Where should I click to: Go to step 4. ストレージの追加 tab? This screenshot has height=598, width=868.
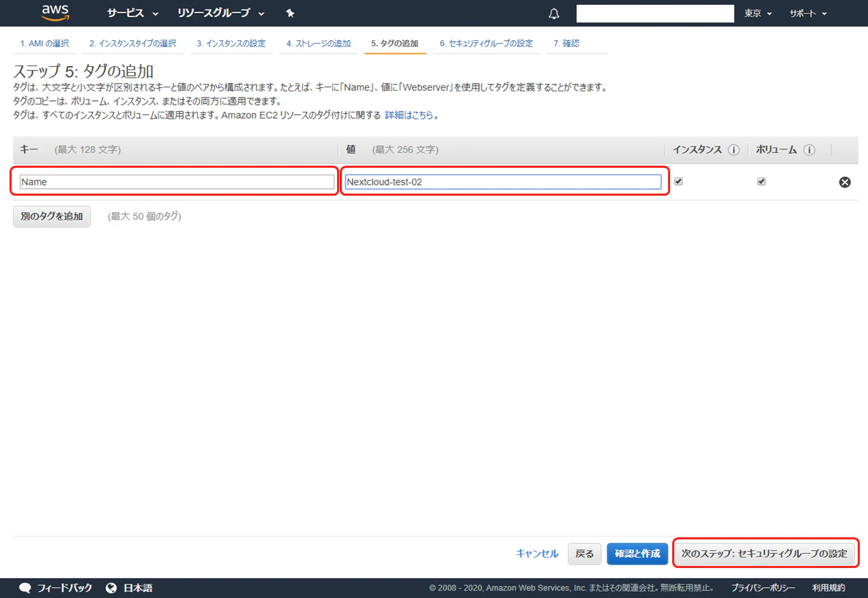[319, 44]
